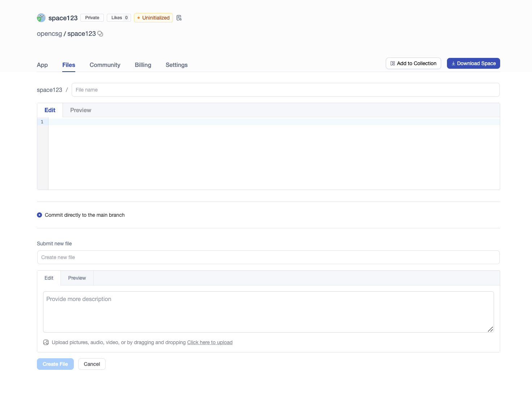Click the image upload icon near drag-and-drop text
This screenshot has width=532, height=406.
click(46, 342)
